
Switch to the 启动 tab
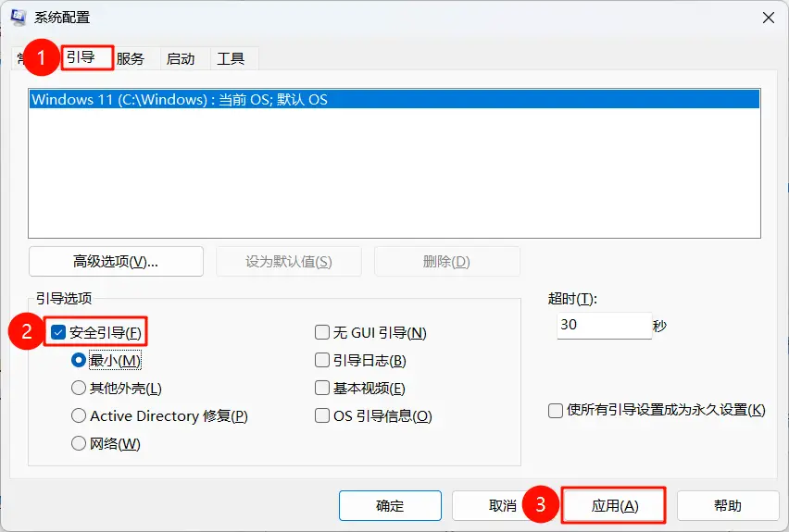pyautogui.click(x=181, y=59)
